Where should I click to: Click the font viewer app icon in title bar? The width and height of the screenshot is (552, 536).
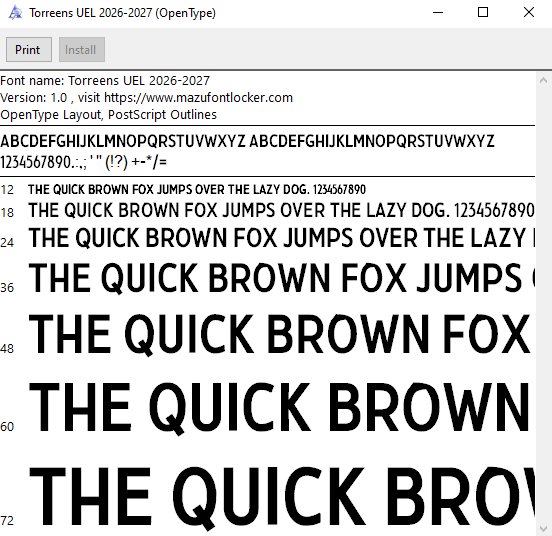tap(15, 13)
